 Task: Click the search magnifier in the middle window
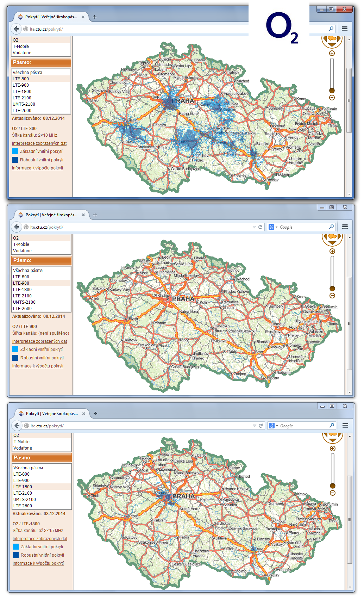(x=332, y=227)
